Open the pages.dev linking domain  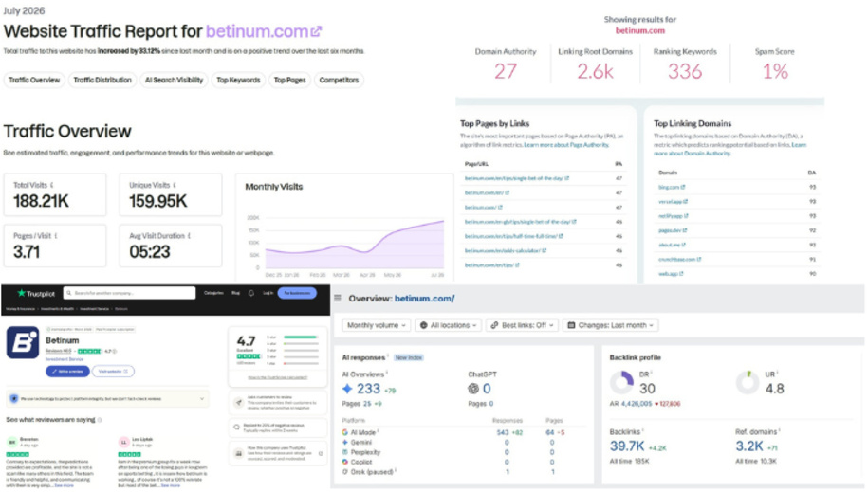pos(673,230)
